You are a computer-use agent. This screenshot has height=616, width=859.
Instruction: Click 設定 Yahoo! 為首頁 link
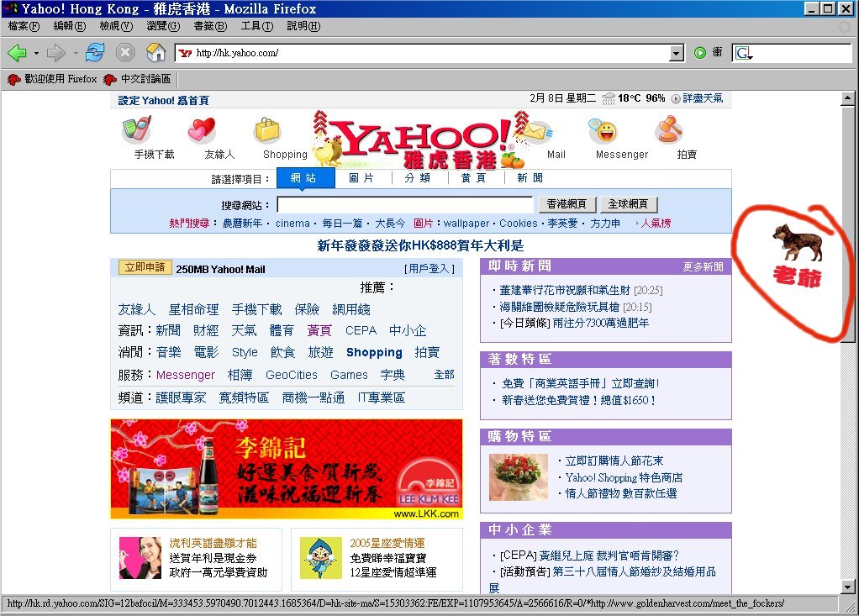(163, 100)
